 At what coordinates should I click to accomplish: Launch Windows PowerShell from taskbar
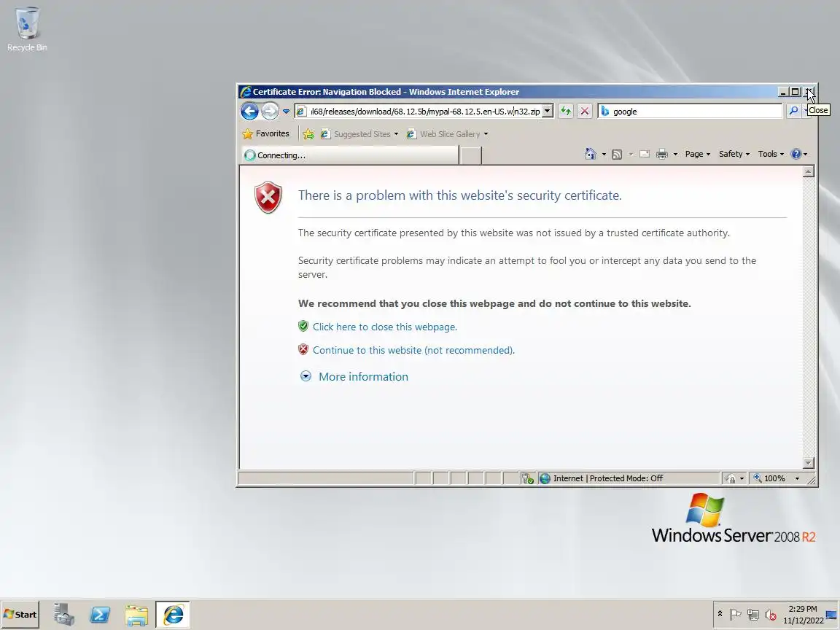click(100, 615)
